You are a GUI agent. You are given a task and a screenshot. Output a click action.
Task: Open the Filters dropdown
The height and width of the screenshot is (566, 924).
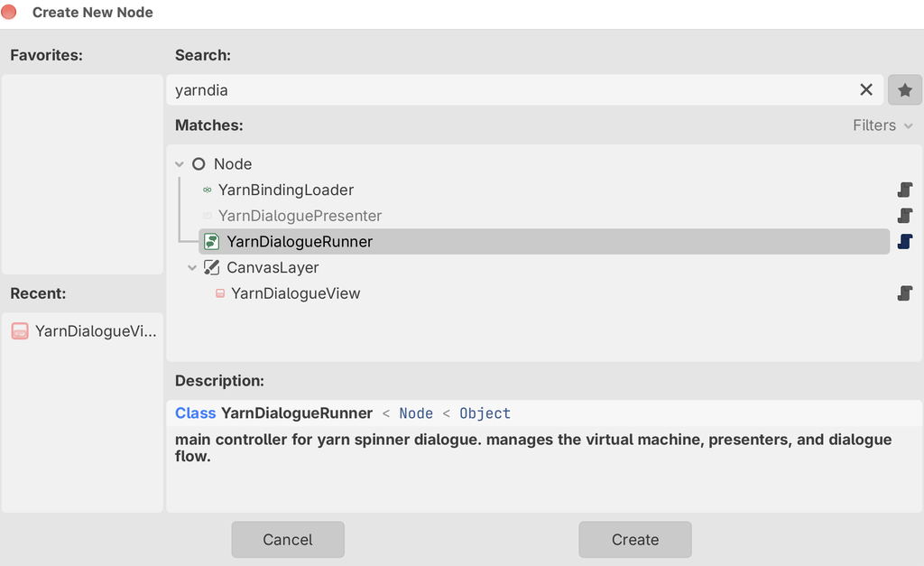[x=882, y=125]
